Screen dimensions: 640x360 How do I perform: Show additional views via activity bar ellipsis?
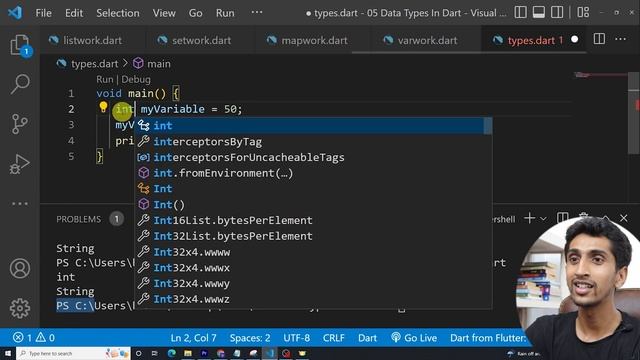(20, 203)
